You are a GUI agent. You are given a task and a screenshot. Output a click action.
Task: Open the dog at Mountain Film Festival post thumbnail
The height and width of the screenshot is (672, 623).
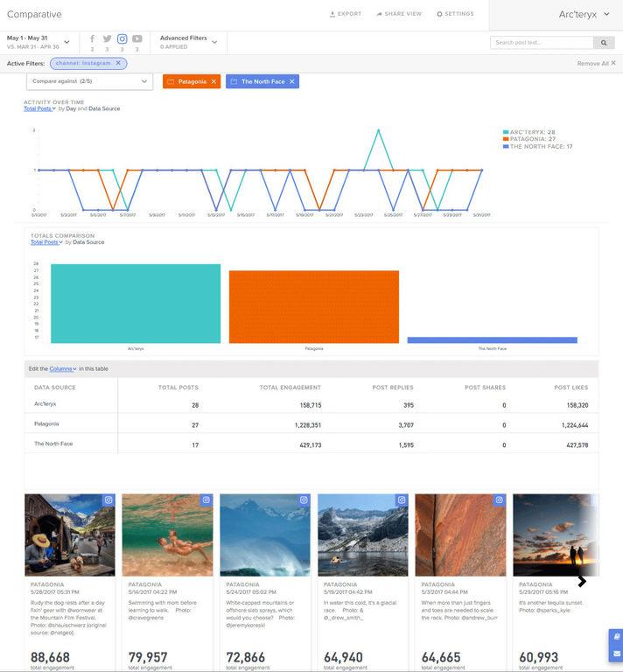coord(70,535)
